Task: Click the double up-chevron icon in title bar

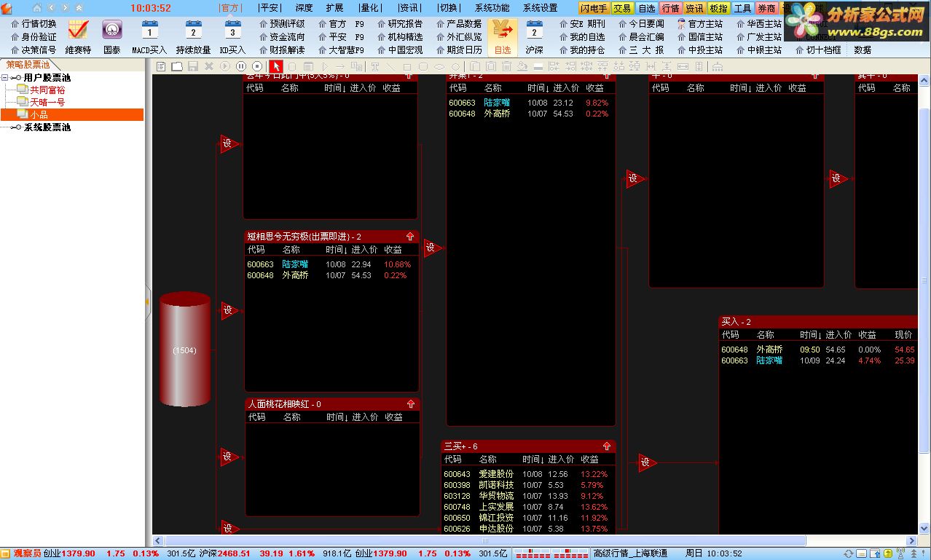Action: tap(79, 8)
